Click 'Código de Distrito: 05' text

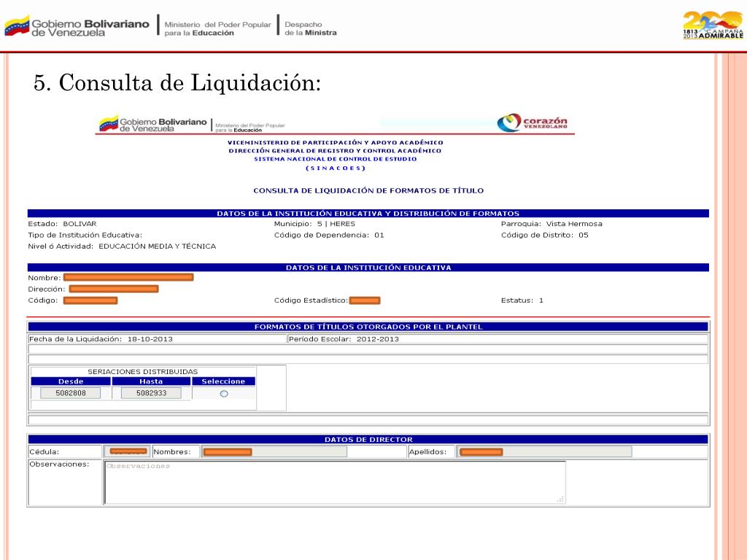(544, 236)
